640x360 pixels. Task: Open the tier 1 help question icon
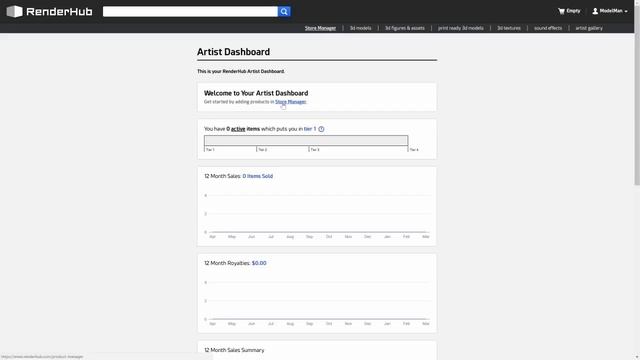[x=321, y=129]
